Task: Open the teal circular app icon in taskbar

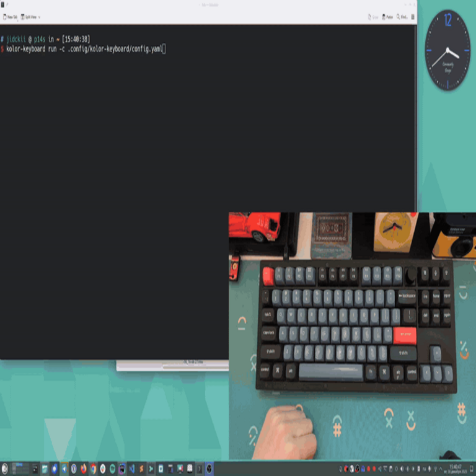Action: [112, 469]
